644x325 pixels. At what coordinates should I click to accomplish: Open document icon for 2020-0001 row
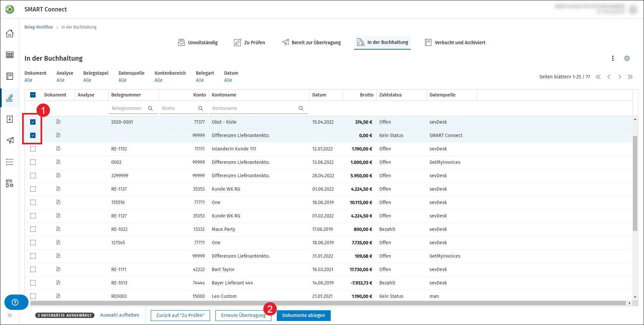pos(58,122)
